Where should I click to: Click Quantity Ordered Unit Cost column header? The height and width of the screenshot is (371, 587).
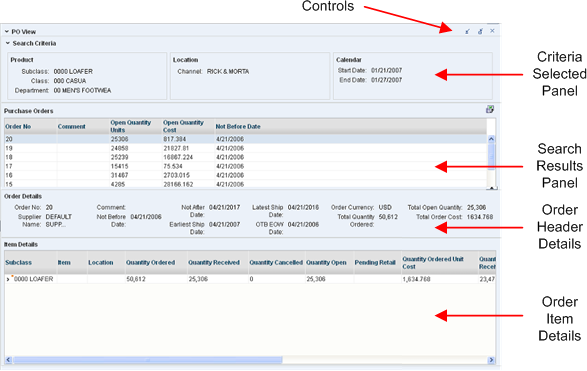coord(433,263)
